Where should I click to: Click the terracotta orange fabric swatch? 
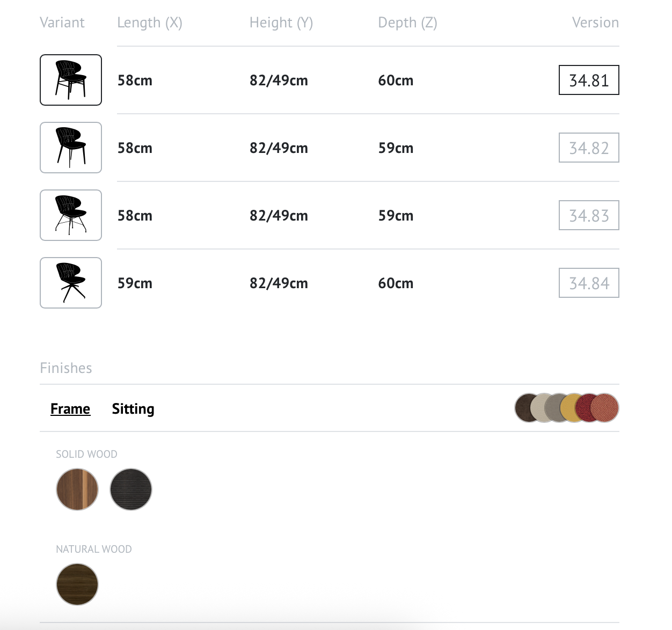pyautogui.click(x=605, y=408)
